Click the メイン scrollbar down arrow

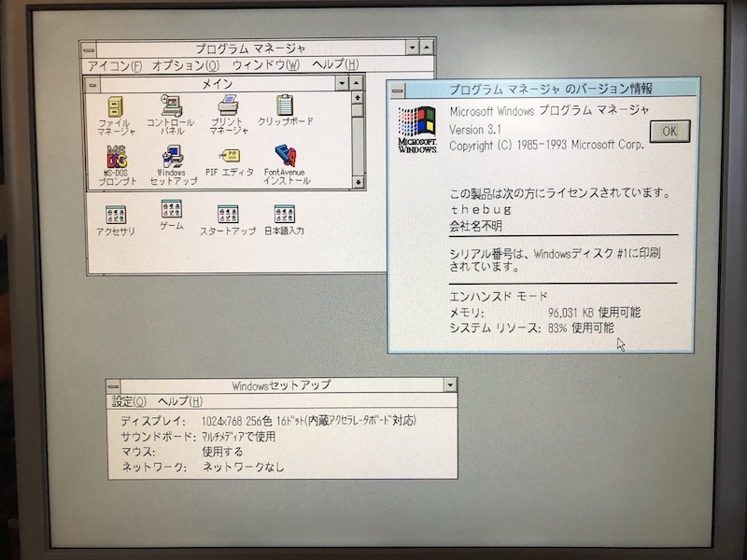pos(358,182)
